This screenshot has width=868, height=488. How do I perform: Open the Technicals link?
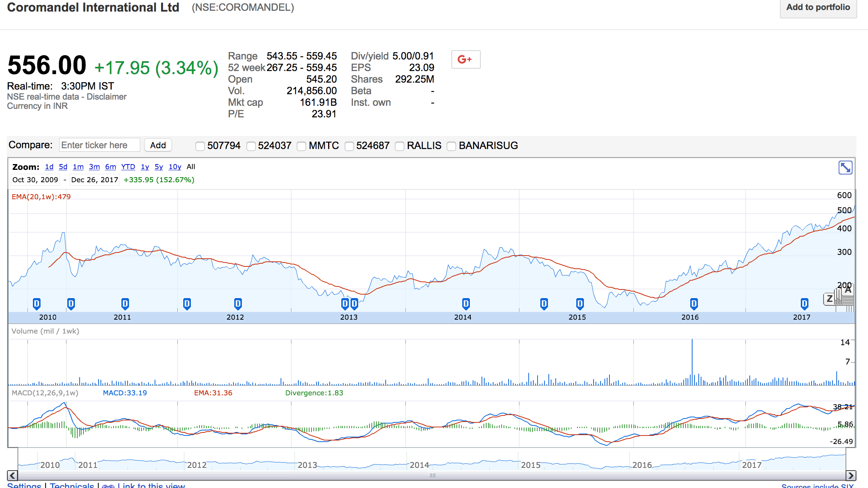(x=72, y=486)
